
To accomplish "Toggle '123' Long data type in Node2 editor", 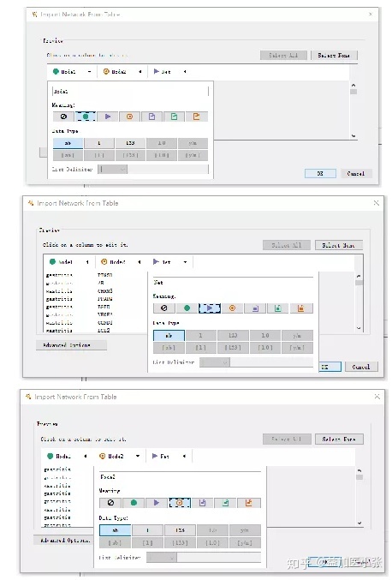I will tap(180, 529).
